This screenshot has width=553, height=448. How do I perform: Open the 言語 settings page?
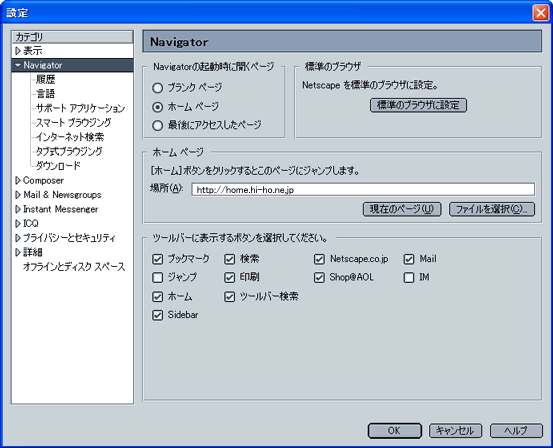click(x=45, y=94)
